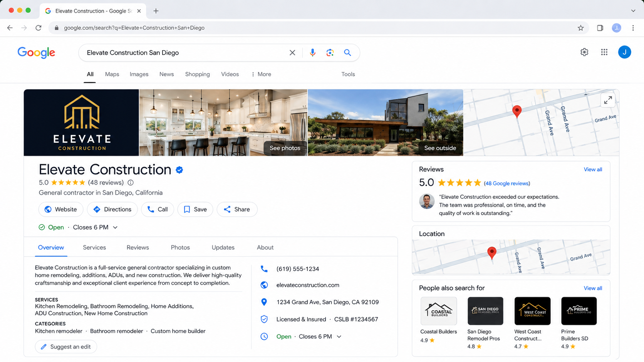Screen dimensions: 644x362
Task: Select the Photos tab in business panel
Action: (180, 247)
